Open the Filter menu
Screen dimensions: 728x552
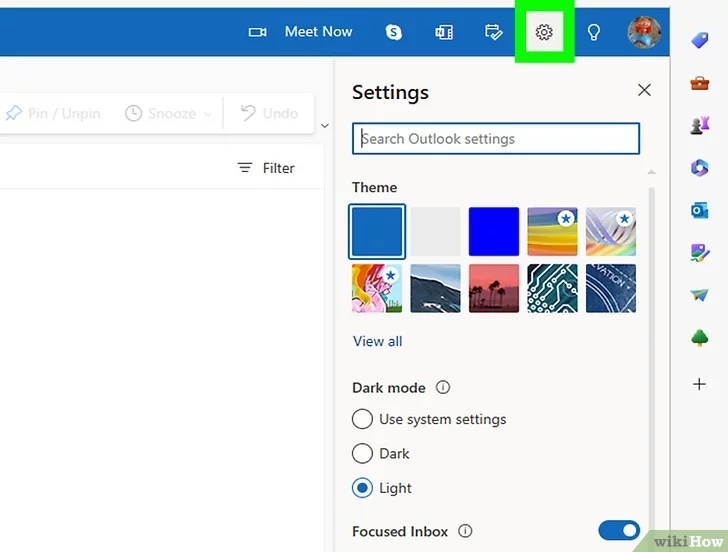tap(266, 168)
